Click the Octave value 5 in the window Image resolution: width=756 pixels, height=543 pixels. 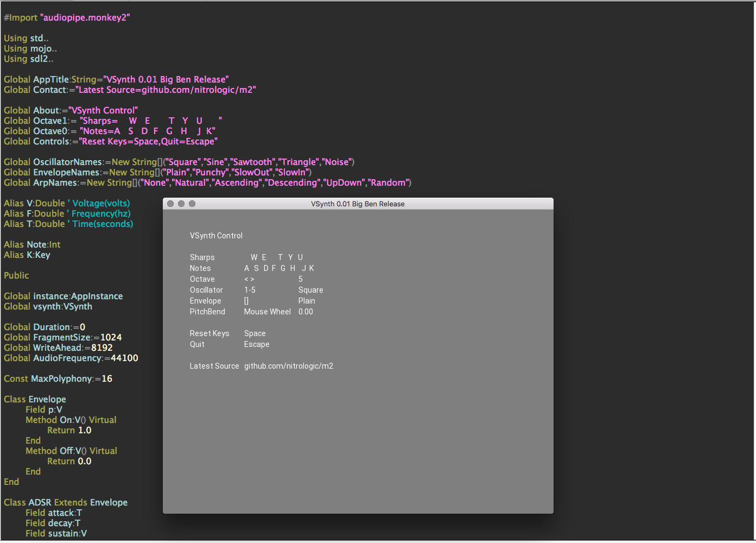point(301,279)
